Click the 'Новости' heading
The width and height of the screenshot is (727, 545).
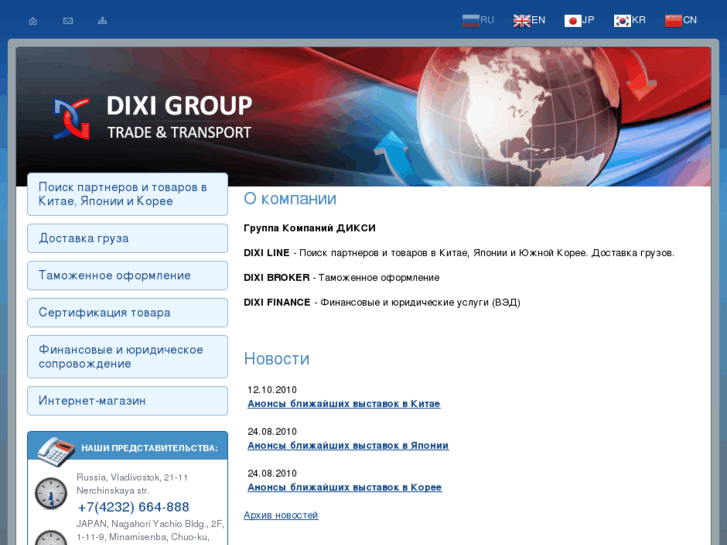[x=277, y=359]
